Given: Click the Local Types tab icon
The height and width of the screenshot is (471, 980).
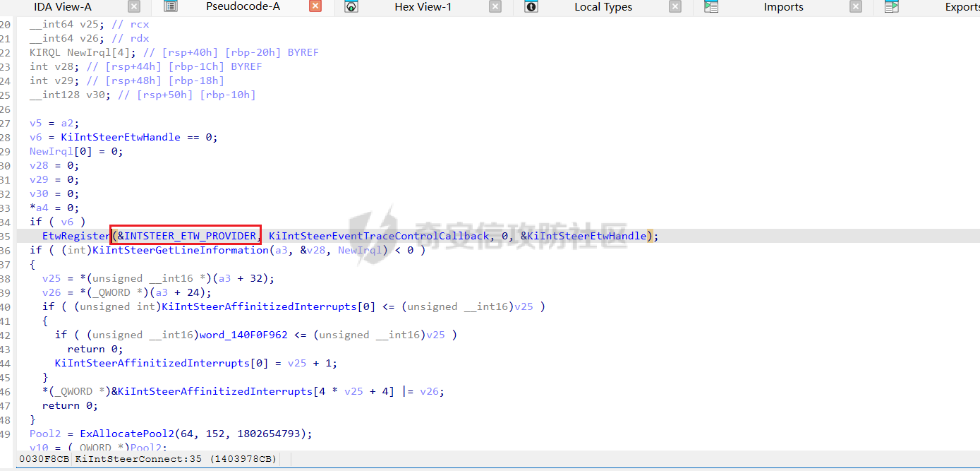Looking at the screenshot, I should pos(531,7).
